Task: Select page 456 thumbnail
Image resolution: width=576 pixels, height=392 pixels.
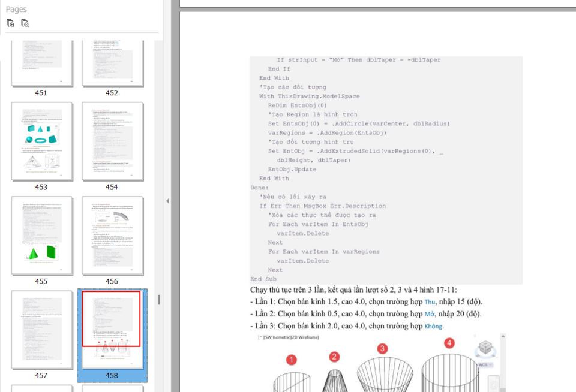Action: tap(112, 235)
